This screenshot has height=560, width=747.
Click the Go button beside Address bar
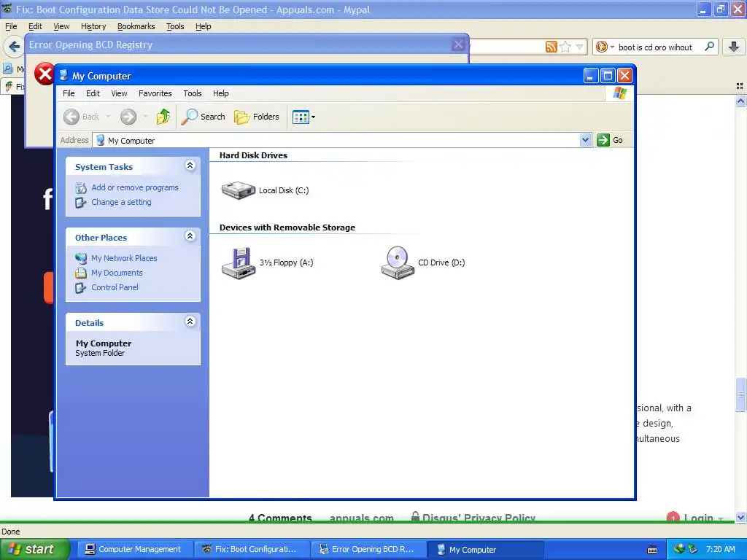pos(610,140)
